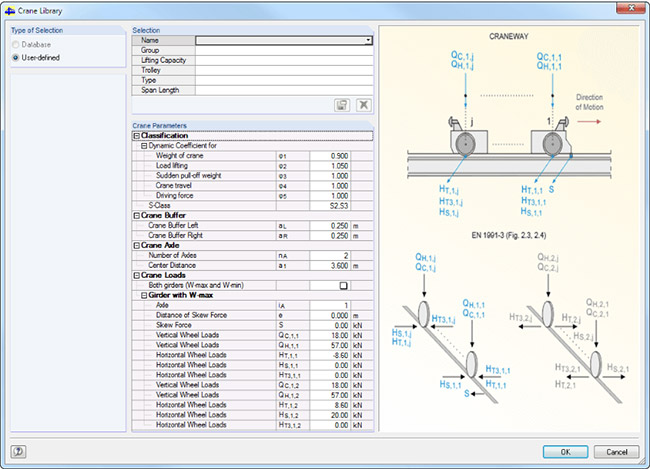The width and height of the screenshot is (650, 469).
Task: Click the delete crane X icon
Action: click(364, 104)
